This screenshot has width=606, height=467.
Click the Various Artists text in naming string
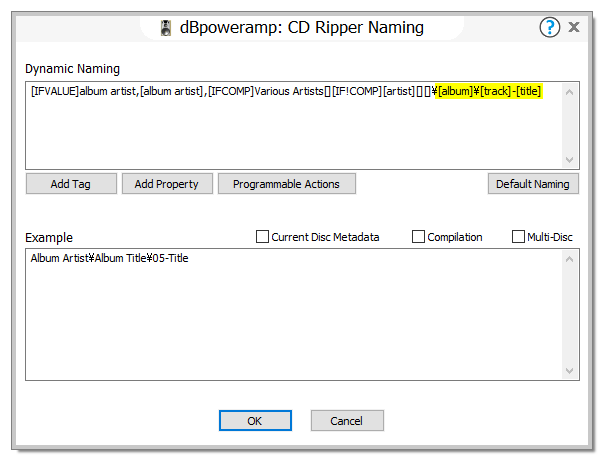289,91
